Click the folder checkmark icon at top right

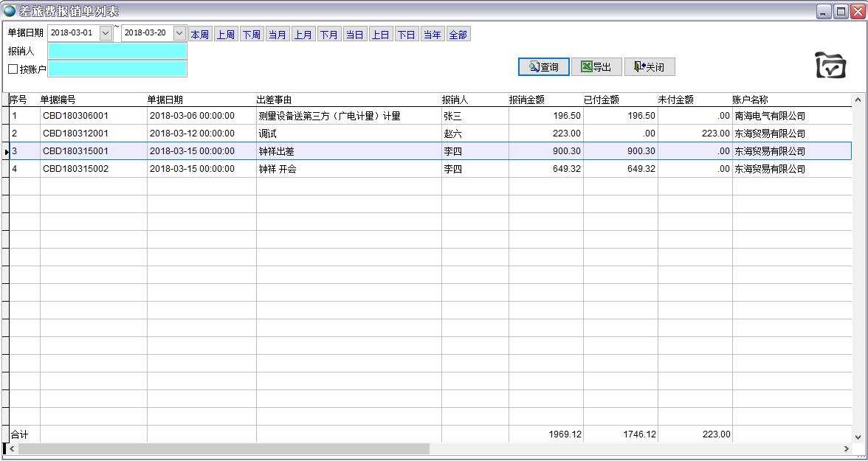(830, 66)
